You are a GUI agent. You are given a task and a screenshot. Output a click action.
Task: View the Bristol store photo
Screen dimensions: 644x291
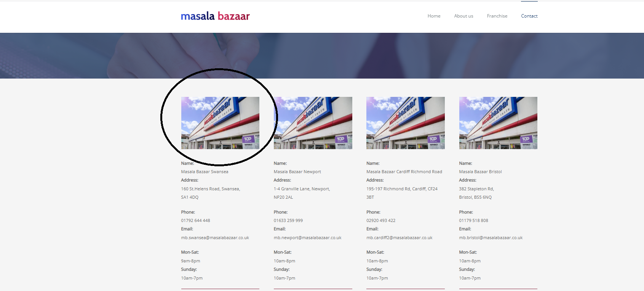pyautogui.click(x=498, y=123)
